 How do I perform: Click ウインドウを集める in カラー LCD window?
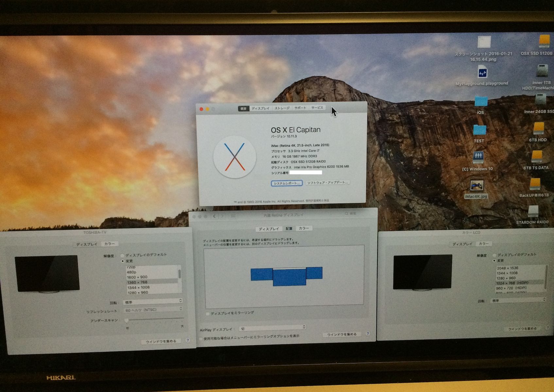click(523, 329)
